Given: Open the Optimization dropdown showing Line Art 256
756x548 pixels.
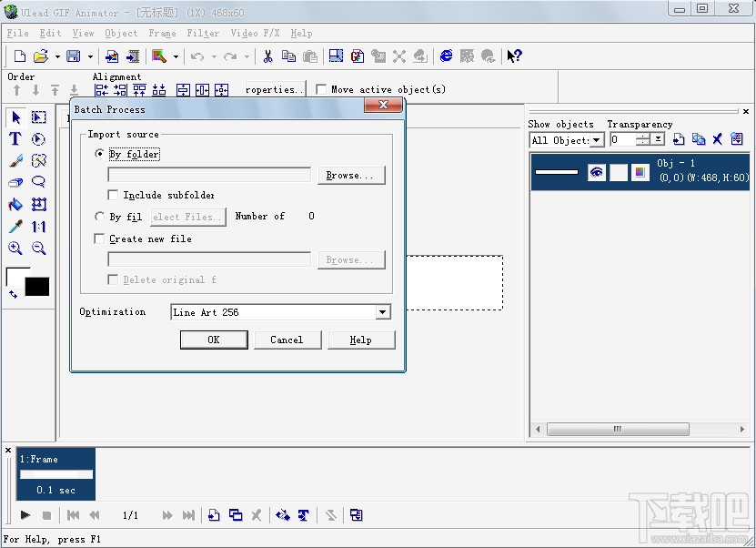Looking at the screenshot, I should (383, 312).
